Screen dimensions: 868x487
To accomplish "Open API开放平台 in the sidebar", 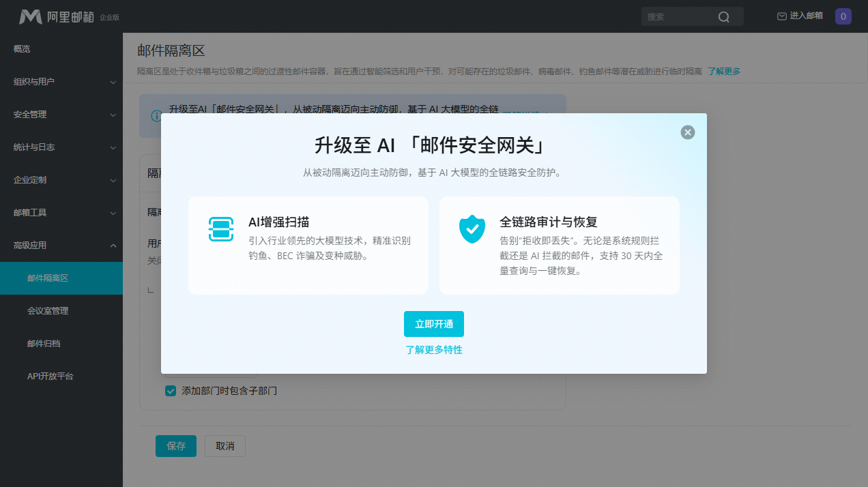I will (x=61, y=377).
